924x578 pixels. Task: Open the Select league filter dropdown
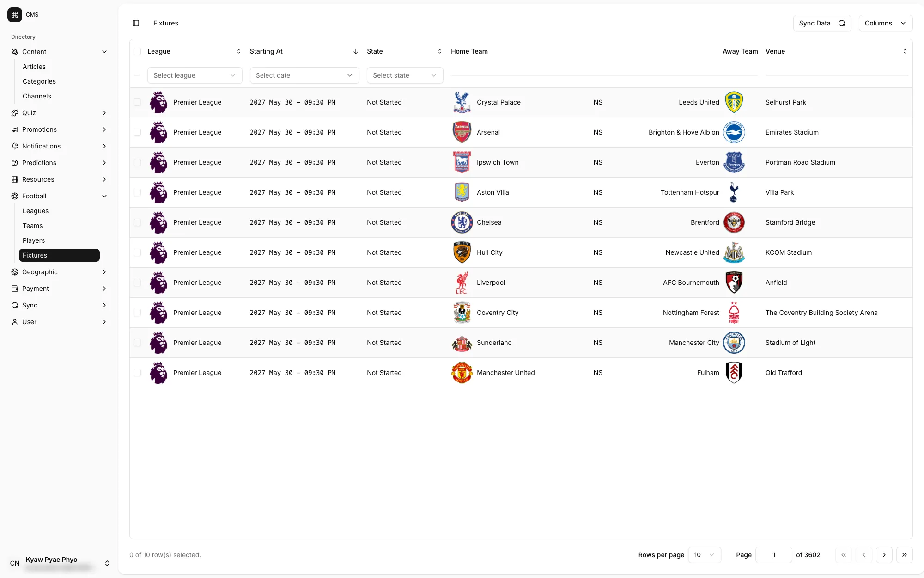[x=195, y=75]
